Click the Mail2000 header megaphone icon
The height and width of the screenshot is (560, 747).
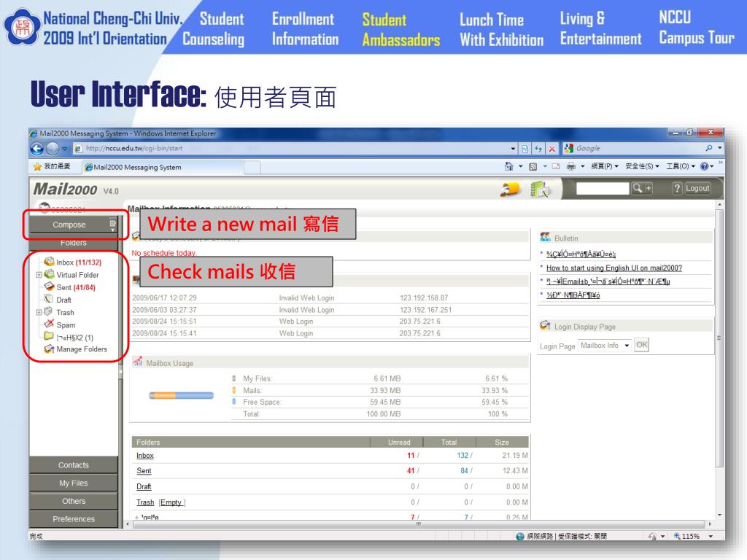[x=510, y=190]
